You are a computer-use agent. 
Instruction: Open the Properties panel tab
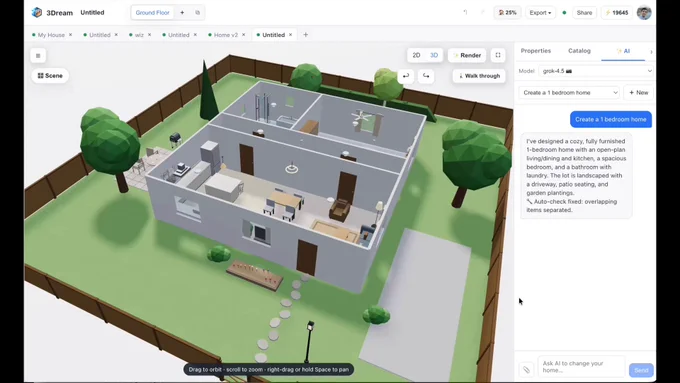click(536, 51)
